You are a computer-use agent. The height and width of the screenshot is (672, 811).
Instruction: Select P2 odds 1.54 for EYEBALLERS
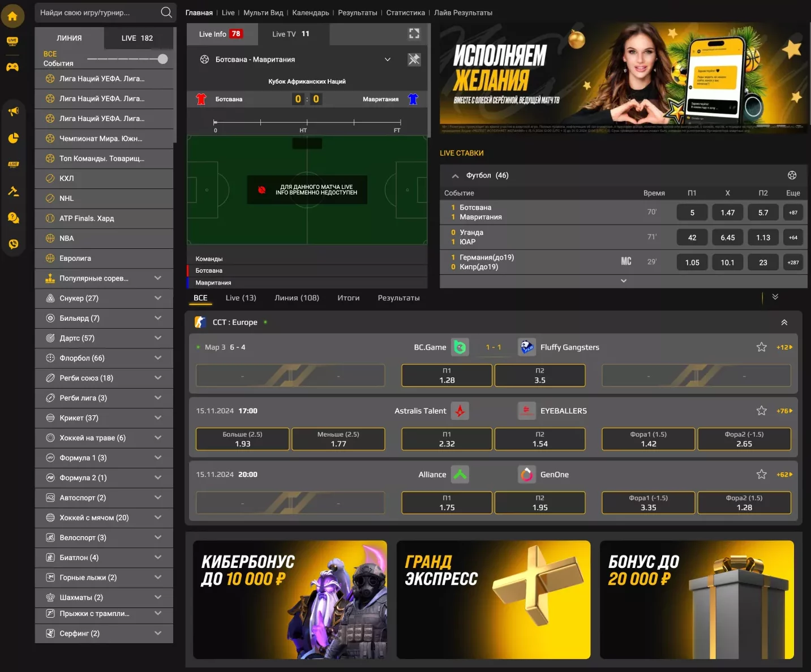point(540,439)
